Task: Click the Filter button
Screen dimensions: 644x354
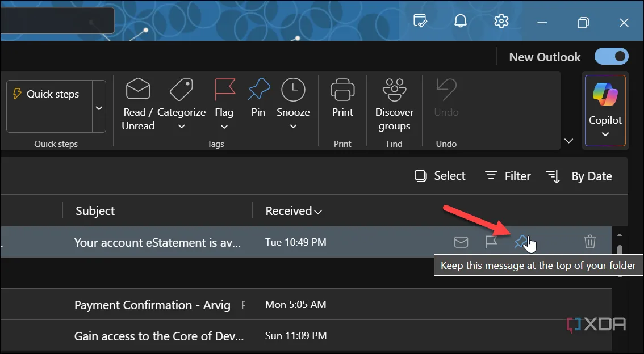Action: tap(508, 176)
